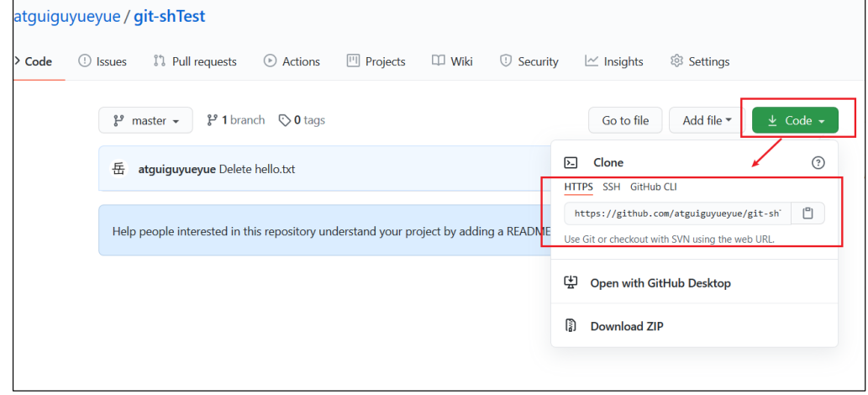Click the GitHub Desktop download icon
Screen dimensions: 868x395
point(571,283)
